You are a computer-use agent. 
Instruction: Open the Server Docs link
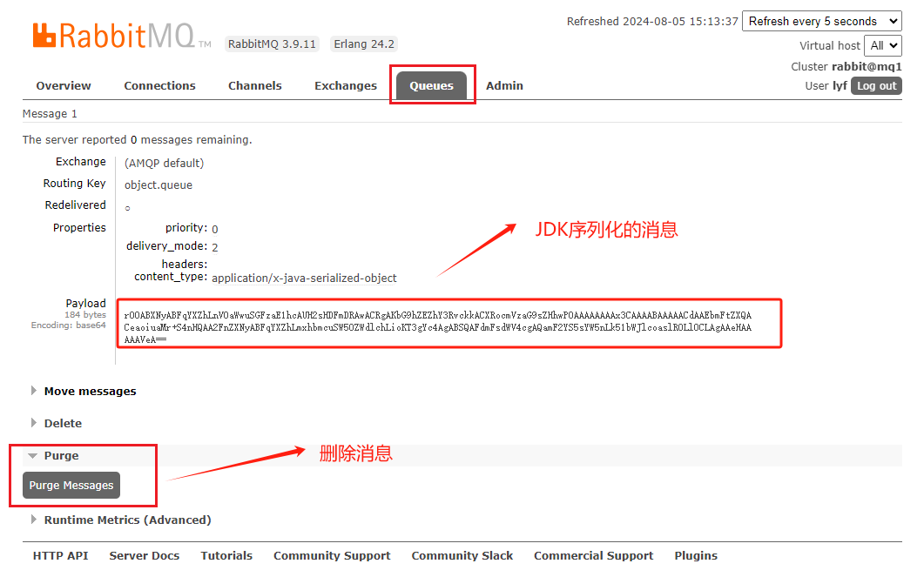[145, 556]
